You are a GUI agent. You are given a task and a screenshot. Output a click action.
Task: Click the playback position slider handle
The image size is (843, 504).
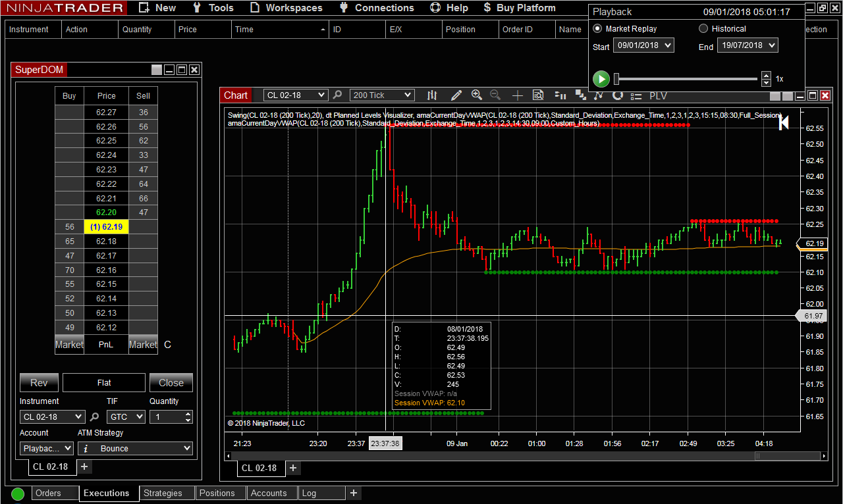[x=616, y=79]
